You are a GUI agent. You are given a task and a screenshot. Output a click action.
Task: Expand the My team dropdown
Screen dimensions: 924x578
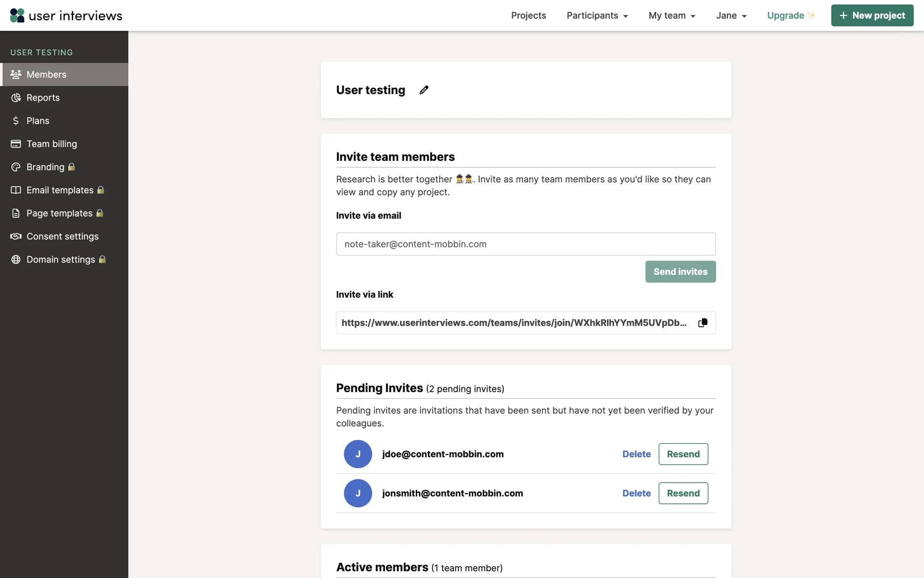pyautogui.click(x=671, y=15)
